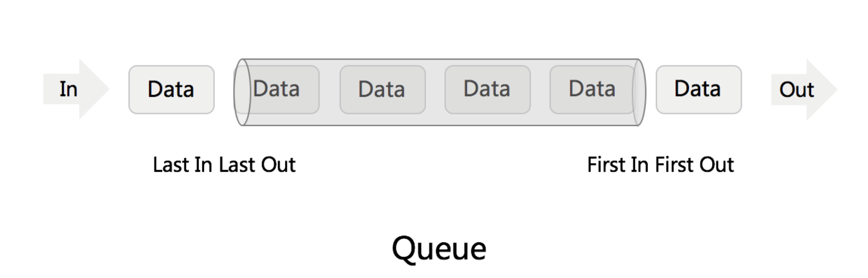Click tube gap between second and third inner Data boxes
The height and width of the screenshot is (278, 868).
tap(435, 90)
